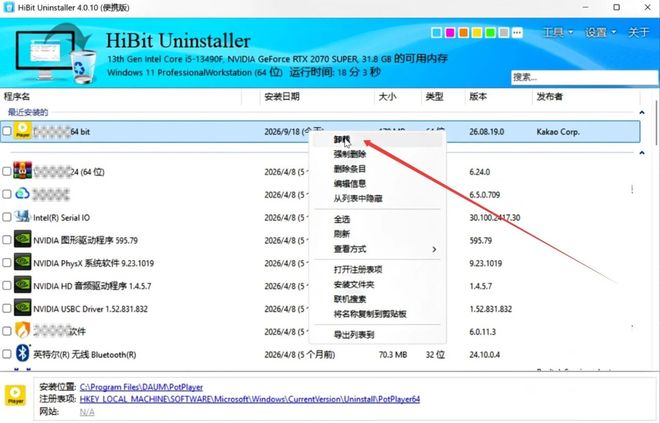Click the HiBit Uninstaller monitor and recycle bin logo
The width and height of the screenshot is (660, 423).
55,54
